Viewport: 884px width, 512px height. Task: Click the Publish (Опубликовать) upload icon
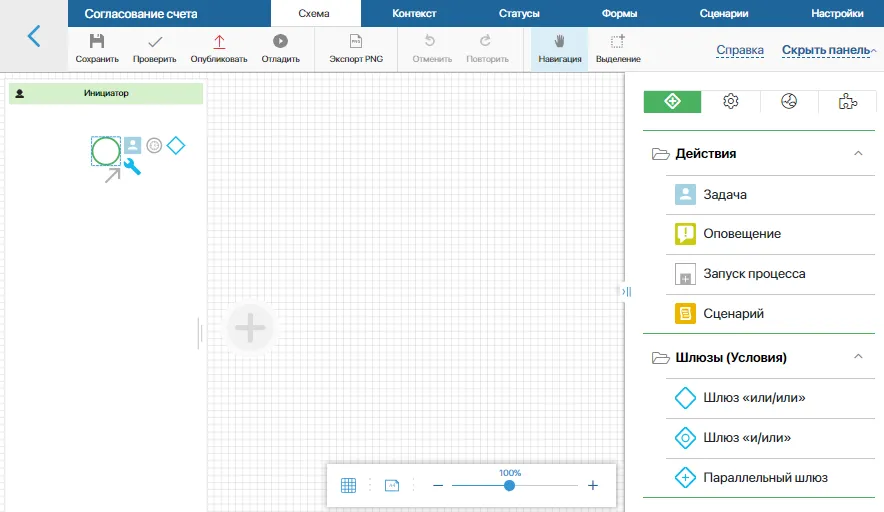pyautogui.click(x=219, y=42)
